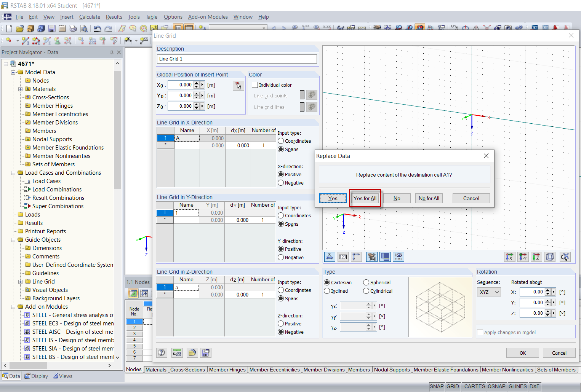Toggle the grid visibility eye icon
This screenshot has width=581, height=392.
[x=399, y=257]
